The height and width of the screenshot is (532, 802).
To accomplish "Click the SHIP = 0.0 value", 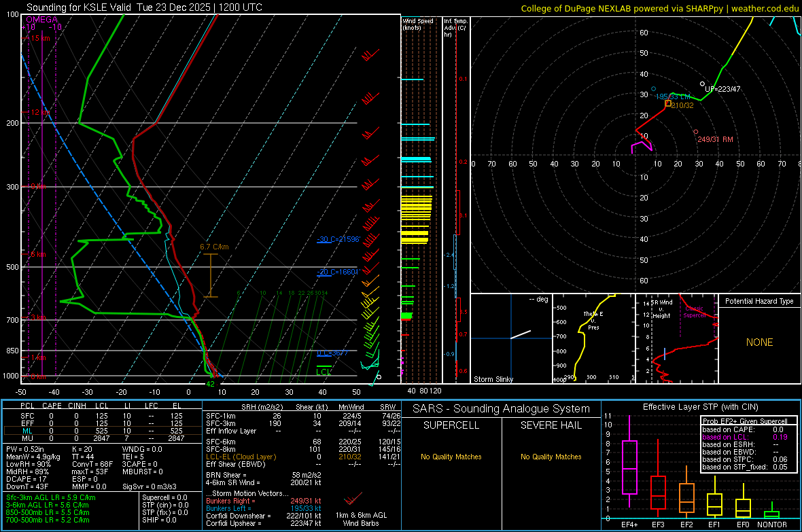I will (x=159, y=520).
